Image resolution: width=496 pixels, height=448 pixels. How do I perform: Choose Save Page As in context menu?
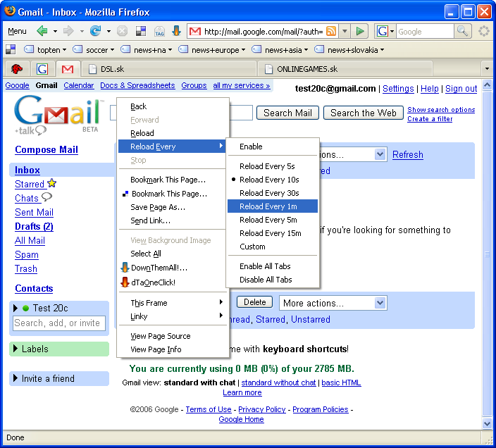click(x=173, y=207)
